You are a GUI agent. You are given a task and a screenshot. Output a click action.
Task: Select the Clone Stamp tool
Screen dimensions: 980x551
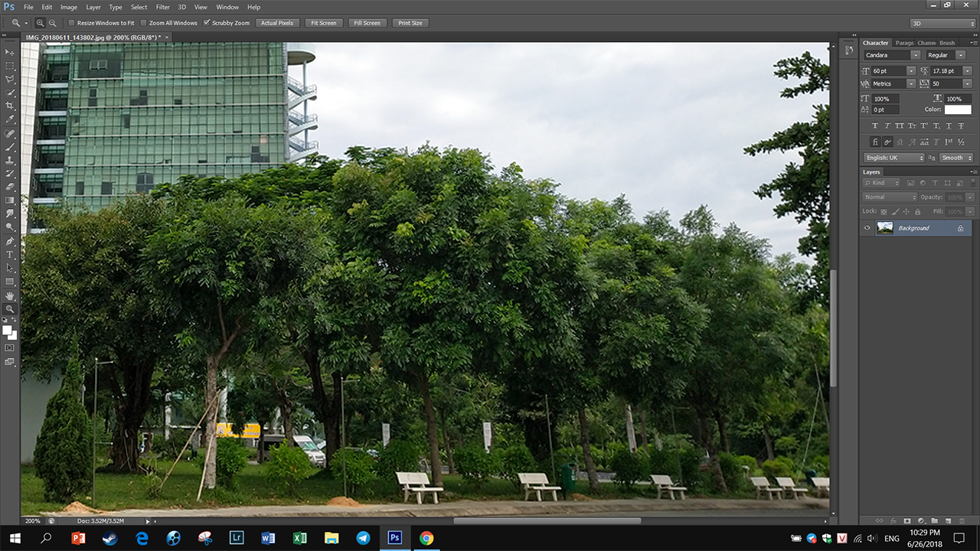pyautogui.click(x=10, y=160)
